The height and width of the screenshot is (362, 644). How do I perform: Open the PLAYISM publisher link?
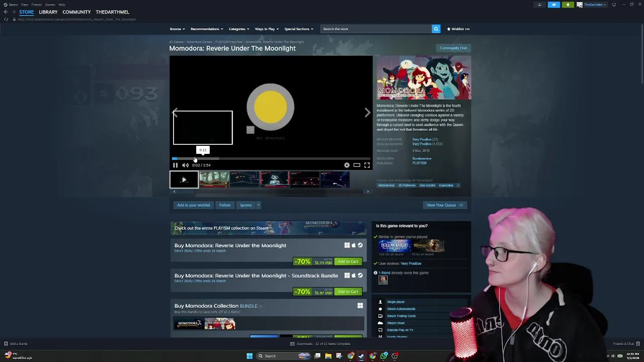point(419,163)
